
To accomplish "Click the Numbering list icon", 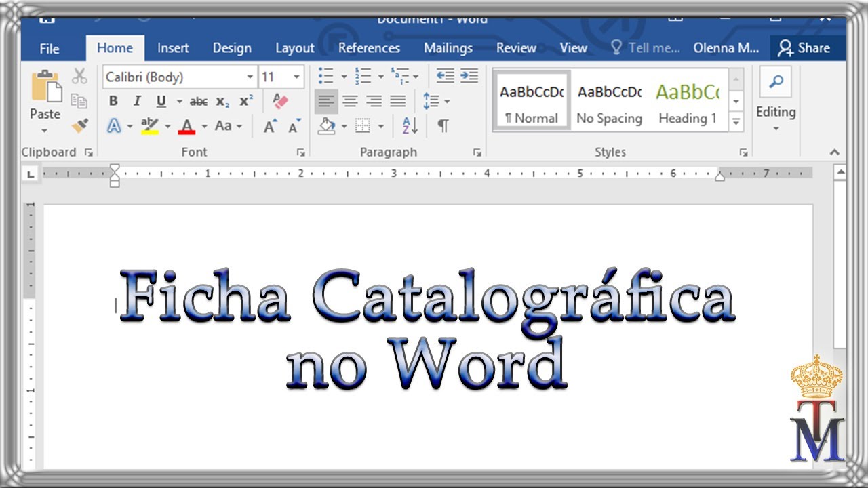I will 363,76.
